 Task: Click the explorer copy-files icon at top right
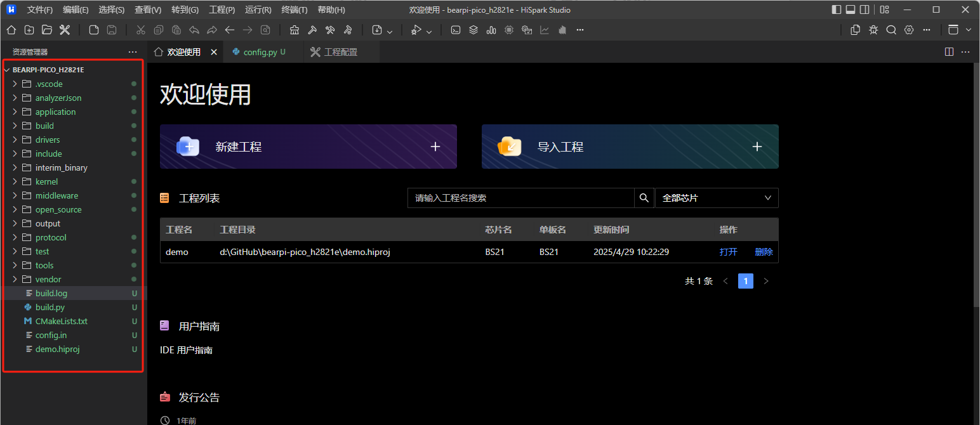(x=856, y=30)
